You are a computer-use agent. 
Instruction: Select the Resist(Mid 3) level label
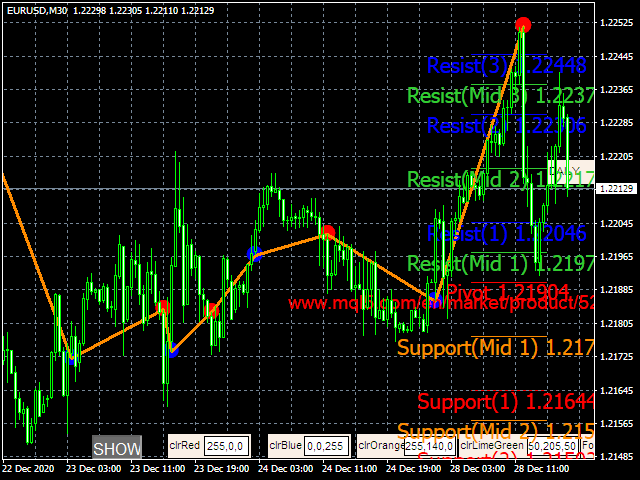point(501,96)
